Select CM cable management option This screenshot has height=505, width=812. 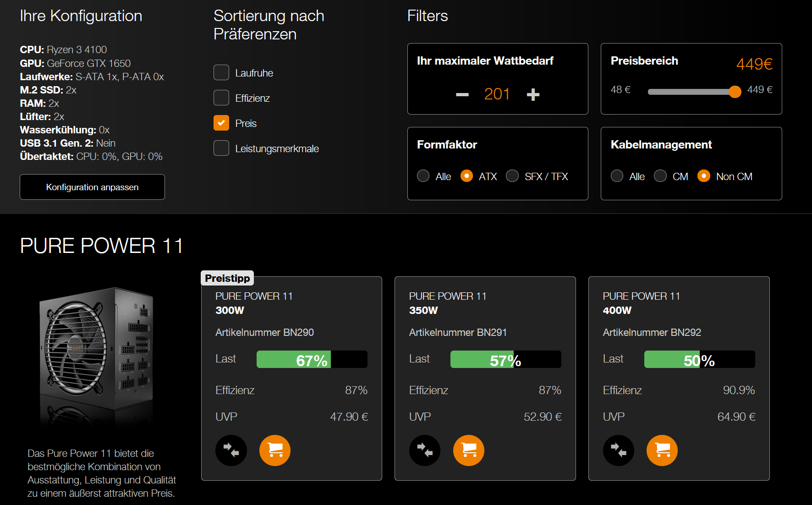(660, 176)
